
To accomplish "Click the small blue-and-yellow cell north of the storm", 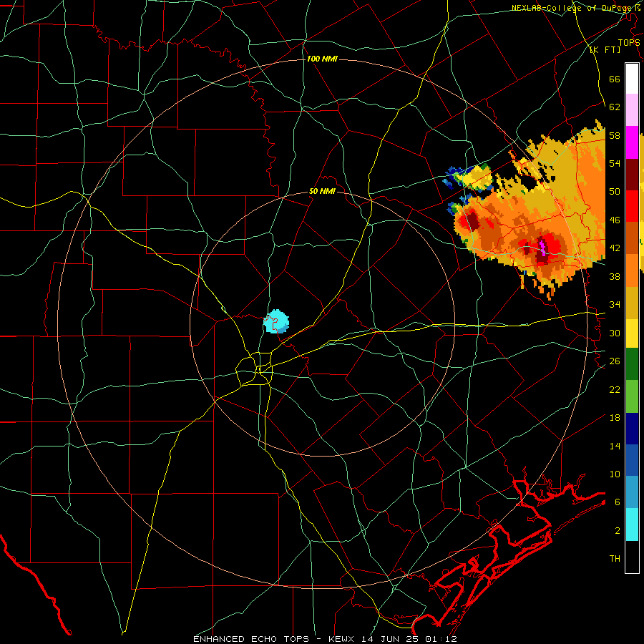I will click(x=469, y=177).
